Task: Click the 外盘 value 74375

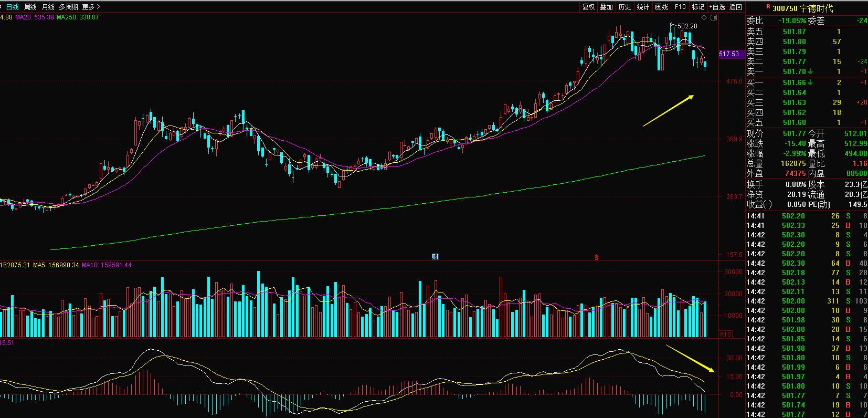Action: [796, 173]
